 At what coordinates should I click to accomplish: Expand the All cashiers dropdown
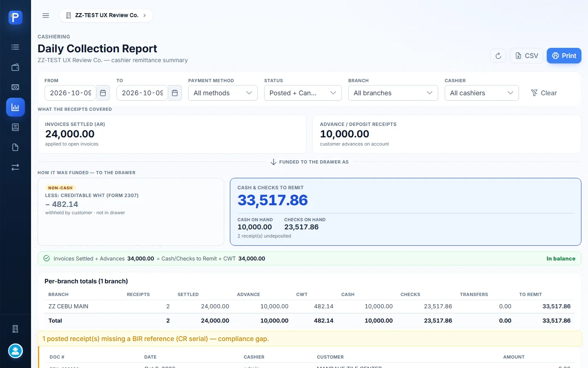[x=482, y=93]
